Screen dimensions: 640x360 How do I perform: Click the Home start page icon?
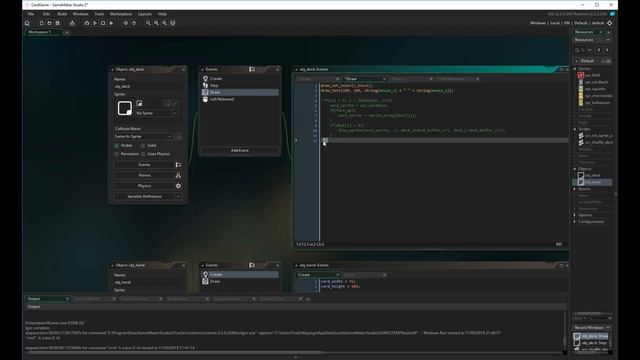pyautogui.click(x=27, y=23)
